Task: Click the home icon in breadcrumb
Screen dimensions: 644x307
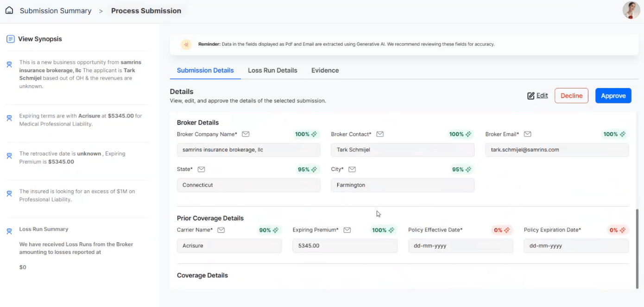Action: pyautogui.click(x=9, y=10)
